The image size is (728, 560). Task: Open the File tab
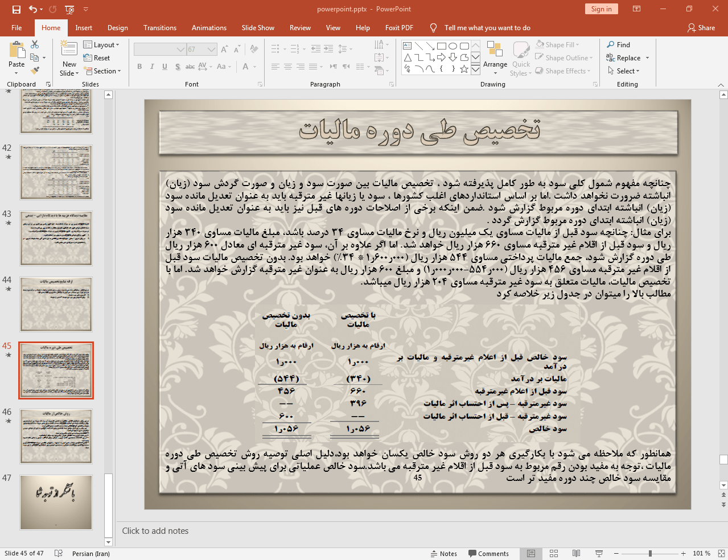coord(17,28)
